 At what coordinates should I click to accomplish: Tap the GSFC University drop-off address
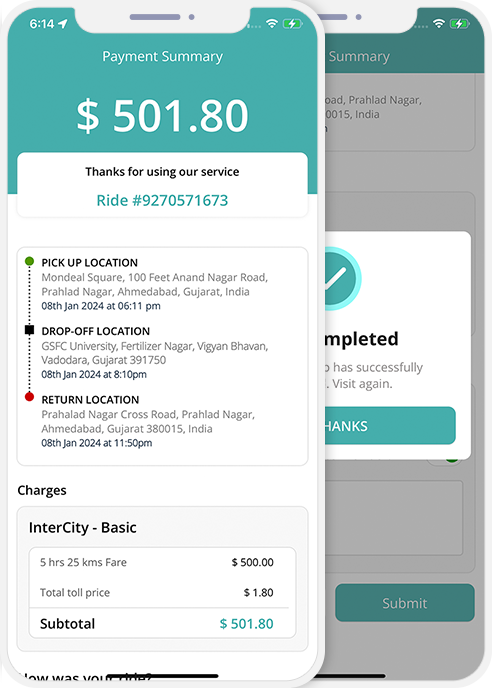click(154, 353)
